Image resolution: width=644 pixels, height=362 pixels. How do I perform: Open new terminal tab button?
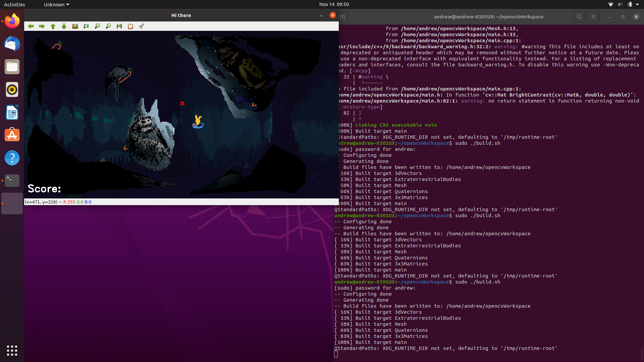(x=342, y=17)
